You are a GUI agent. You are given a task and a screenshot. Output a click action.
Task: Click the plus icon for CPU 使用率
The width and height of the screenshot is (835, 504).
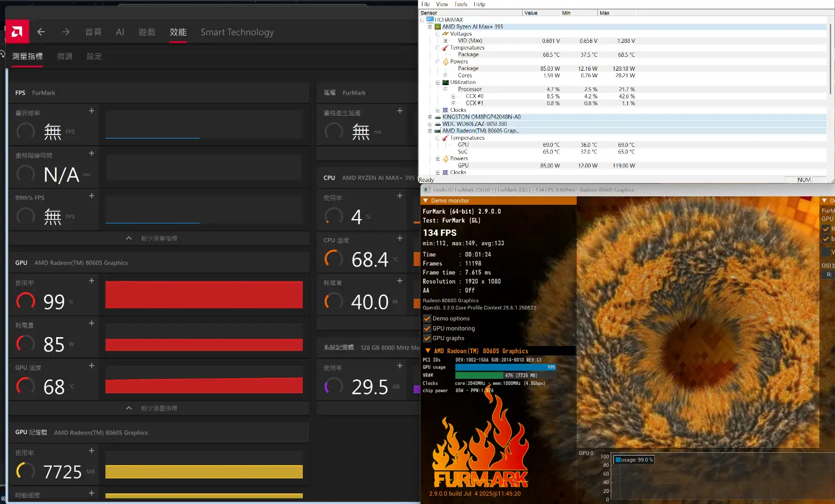point(400,196)
